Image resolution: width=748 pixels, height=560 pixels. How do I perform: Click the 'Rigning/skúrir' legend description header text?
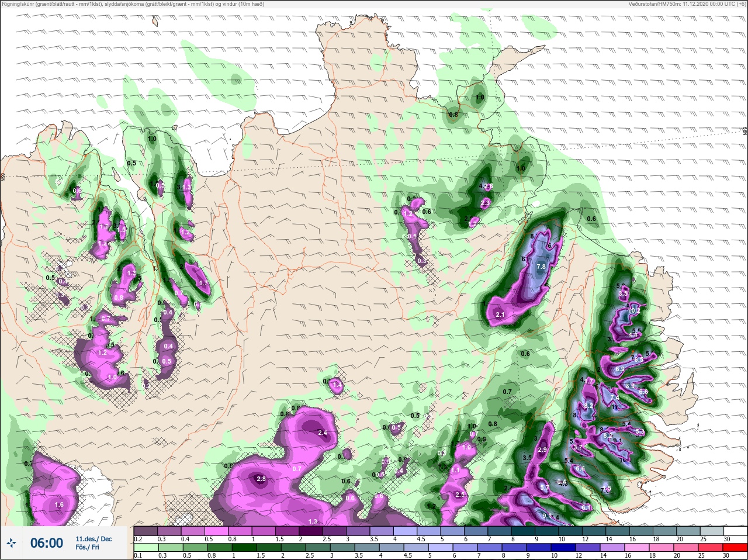(134, 4)
